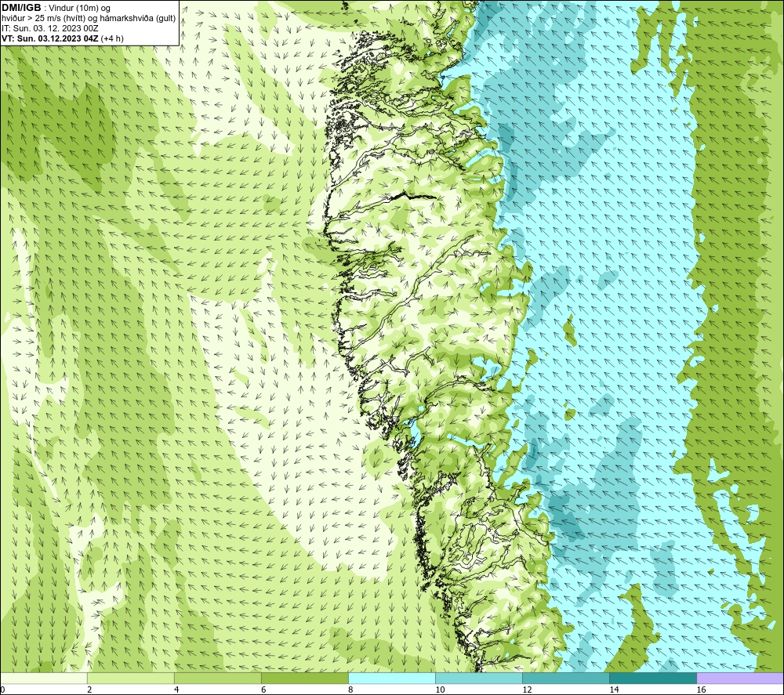Click the 8–10 m/s light cyan band
784x695 pixels.
[392, 678]
